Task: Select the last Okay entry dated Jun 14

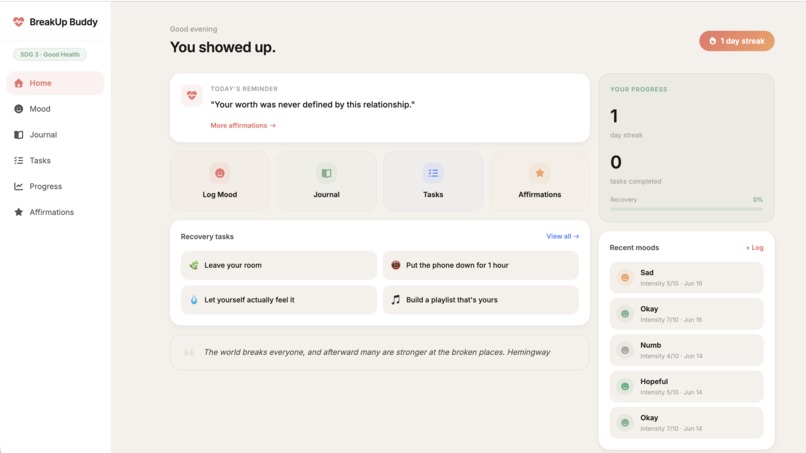Action: (x=686, y=423)
